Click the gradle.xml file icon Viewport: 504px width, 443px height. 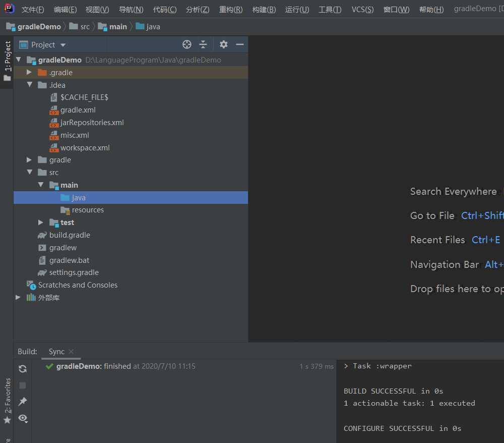click(x=54, y=110)
